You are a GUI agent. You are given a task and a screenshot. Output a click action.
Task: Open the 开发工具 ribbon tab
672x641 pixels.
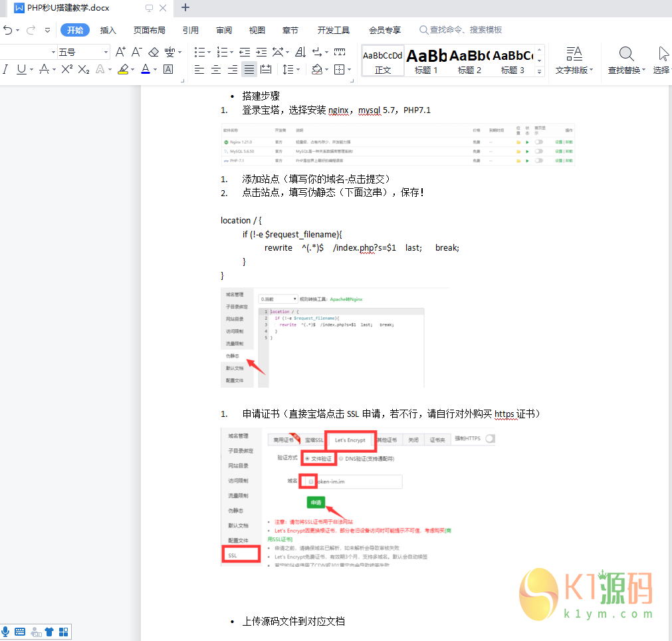tap(334, 30)
